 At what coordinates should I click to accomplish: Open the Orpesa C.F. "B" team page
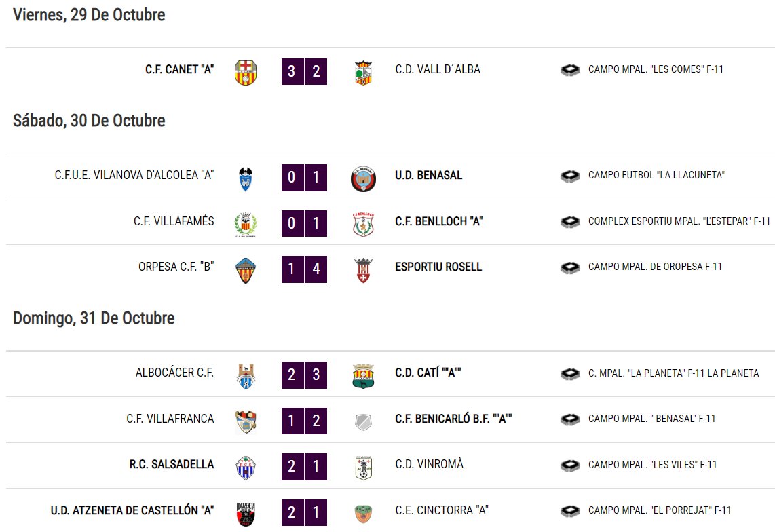pos(176,267)
